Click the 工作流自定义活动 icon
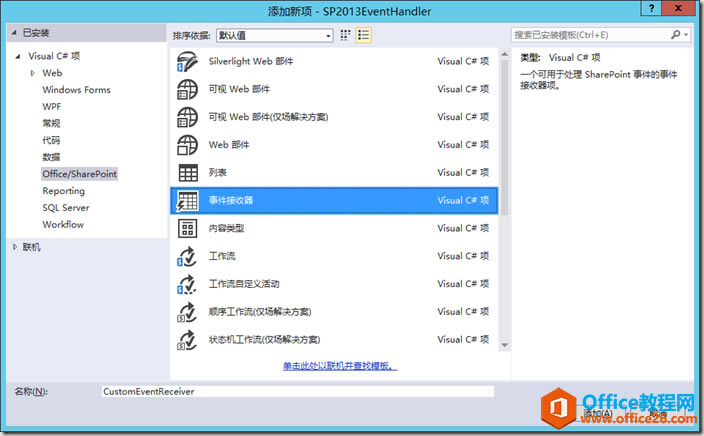This screenshot has width=704, height=436. point(187,284)
